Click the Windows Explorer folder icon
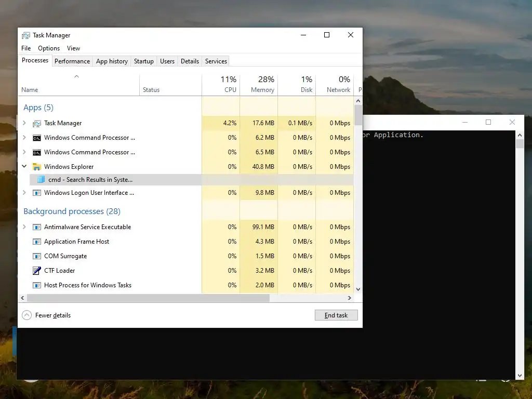532x399 pixels. pos(37,167)
